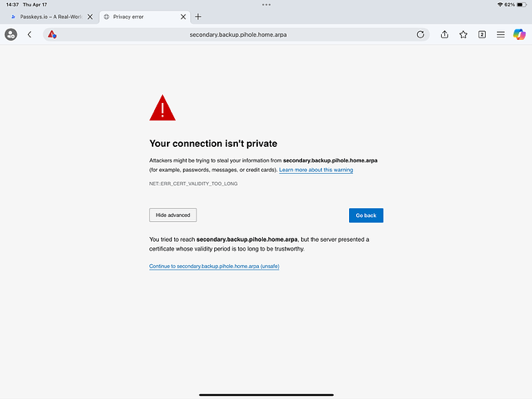
Task: Open the share icon in toolbar
Action: 444,34
